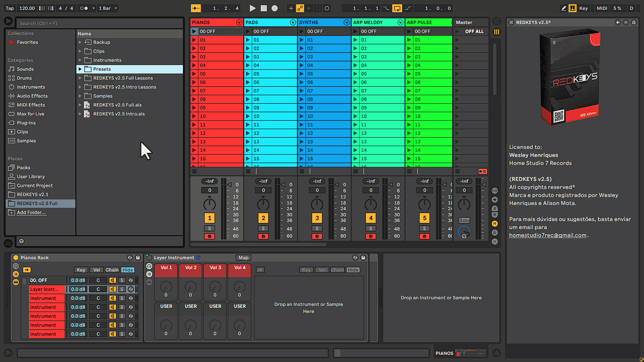The image size is (644, 362).
Task: Click the hot-swap icon on the Pianos Rack
Action: tap(130, 257)
